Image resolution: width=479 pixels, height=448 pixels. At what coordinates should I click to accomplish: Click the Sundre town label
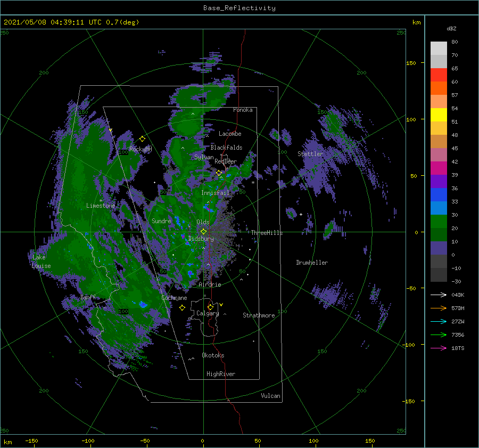click(161, 221)
